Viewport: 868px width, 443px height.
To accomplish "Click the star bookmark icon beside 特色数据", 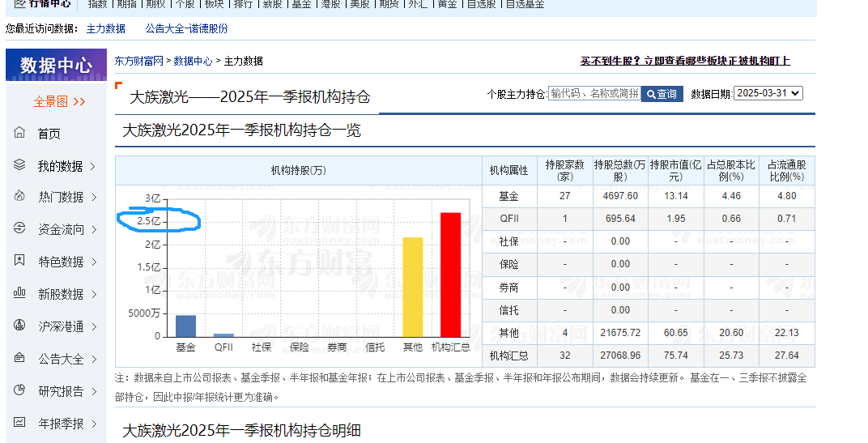I will tap(19, 260).
